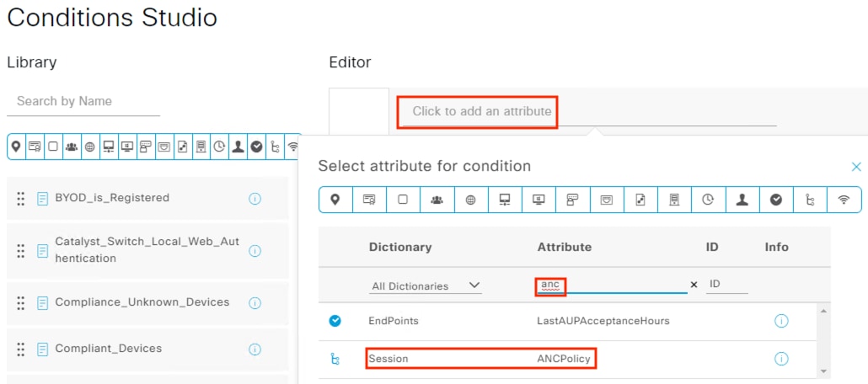
Task: Click the Dictionary column header
Action: pyautogui.click(x=400, y=247)
